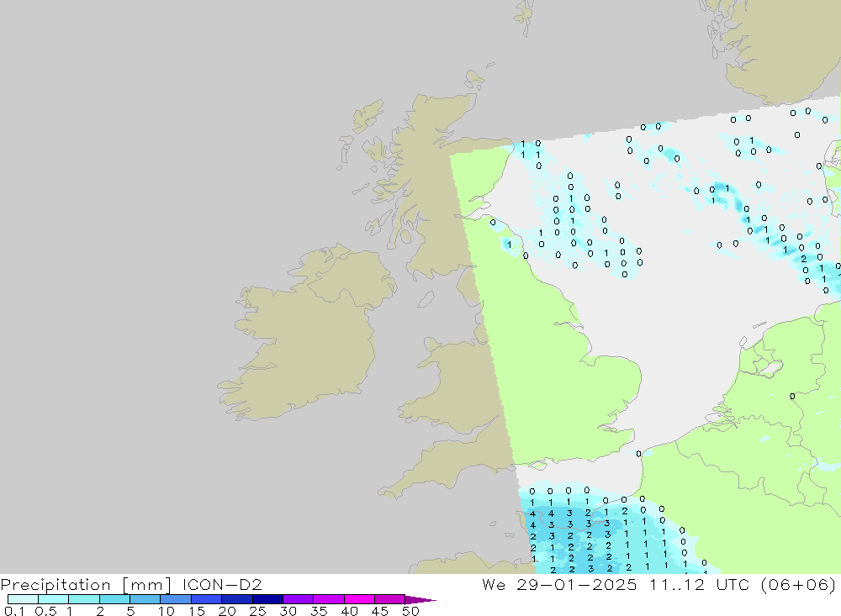Click the above-50 mm legend arrow tip
Image resolution: width=841 pixels, height=616 pixels.
[x=420, y=600]
